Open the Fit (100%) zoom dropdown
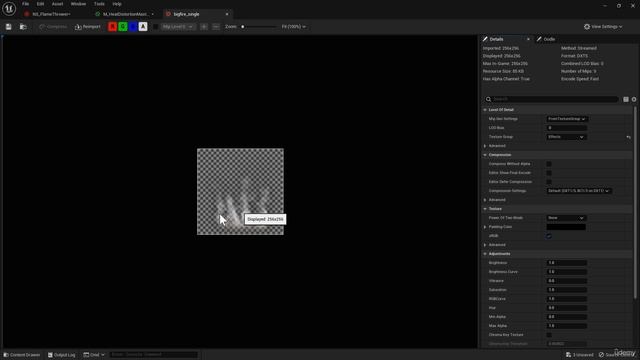This screenshot has width=640, height=360. coord(293,27)
